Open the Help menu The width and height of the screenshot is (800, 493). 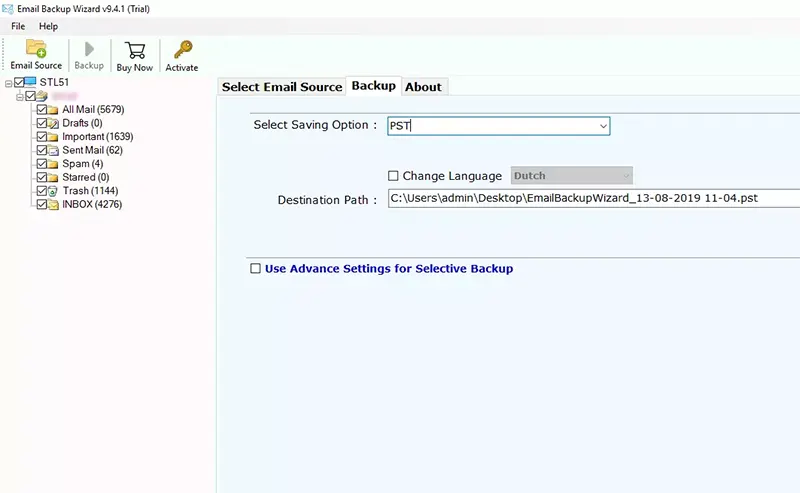(48, 26)
